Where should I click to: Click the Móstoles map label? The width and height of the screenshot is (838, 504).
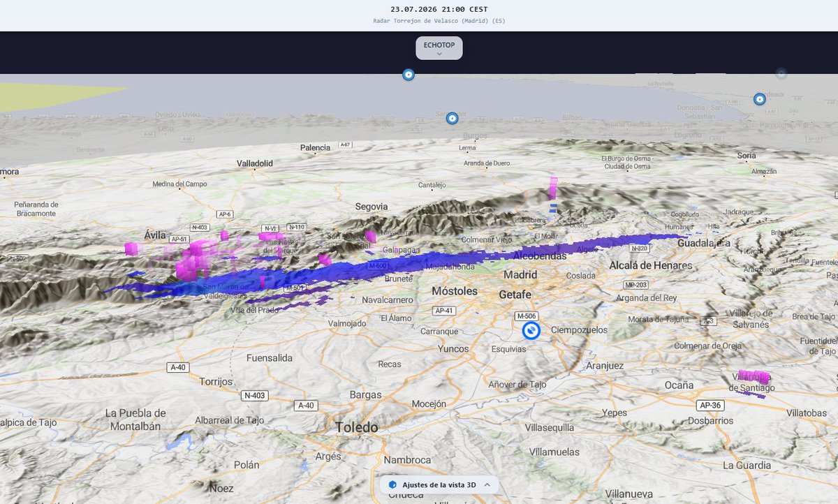click(x=455, y=290)
